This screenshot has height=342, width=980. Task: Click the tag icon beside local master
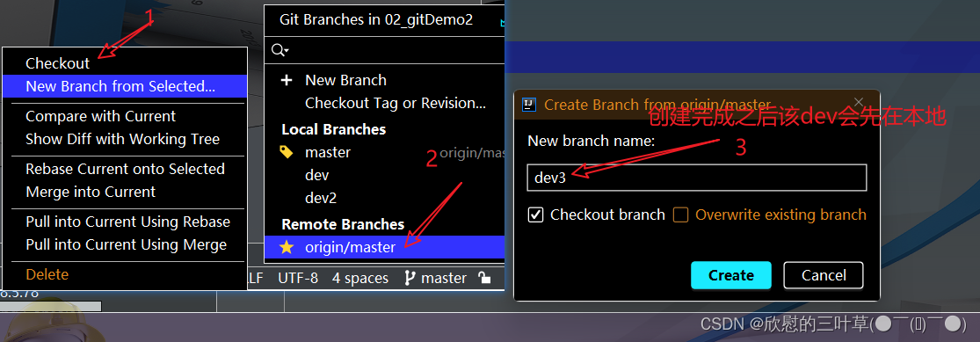pyautogui.click(x=287, y=152)
